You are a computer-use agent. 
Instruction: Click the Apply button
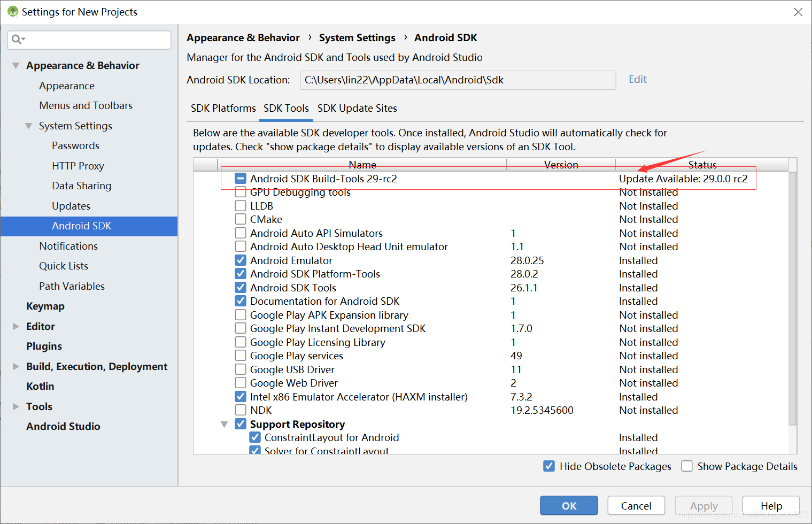pos(703,506)
